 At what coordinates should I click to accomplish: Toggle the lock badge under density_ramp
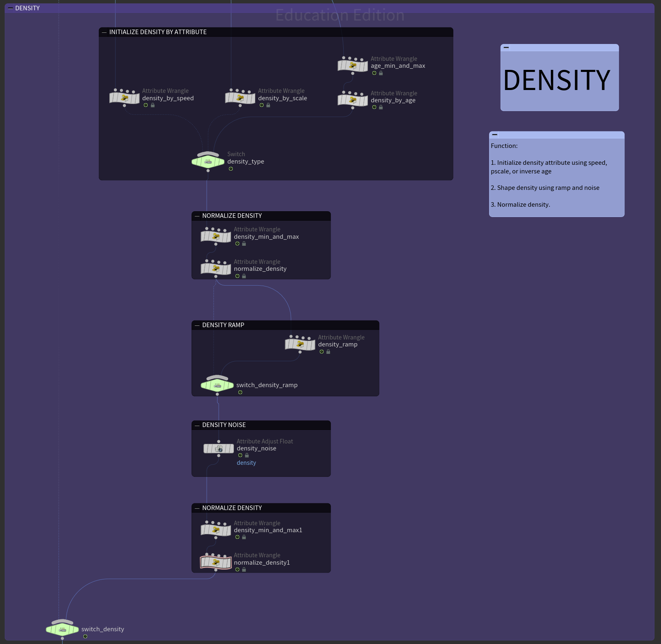(x=328, y=352)
